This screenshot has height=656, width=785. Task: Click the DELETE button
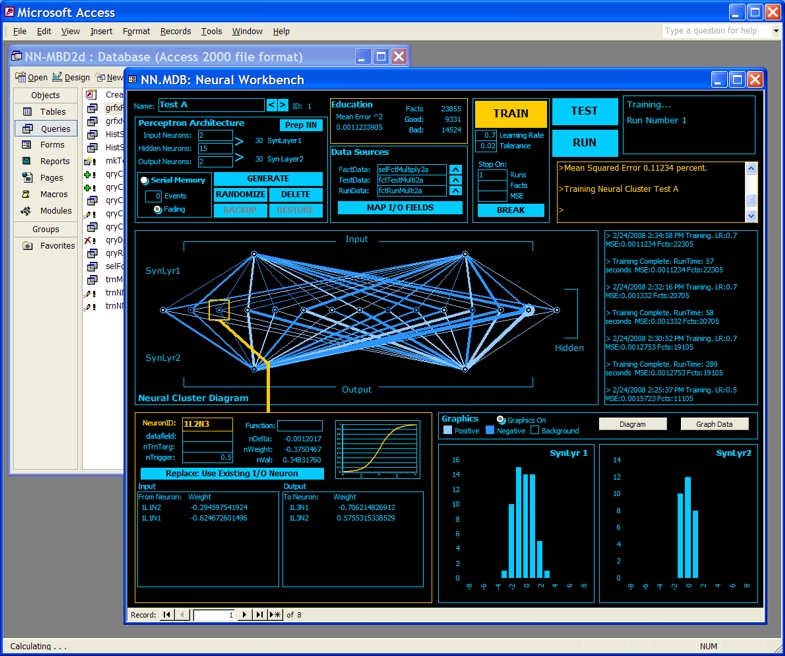(x=295, y=194)
